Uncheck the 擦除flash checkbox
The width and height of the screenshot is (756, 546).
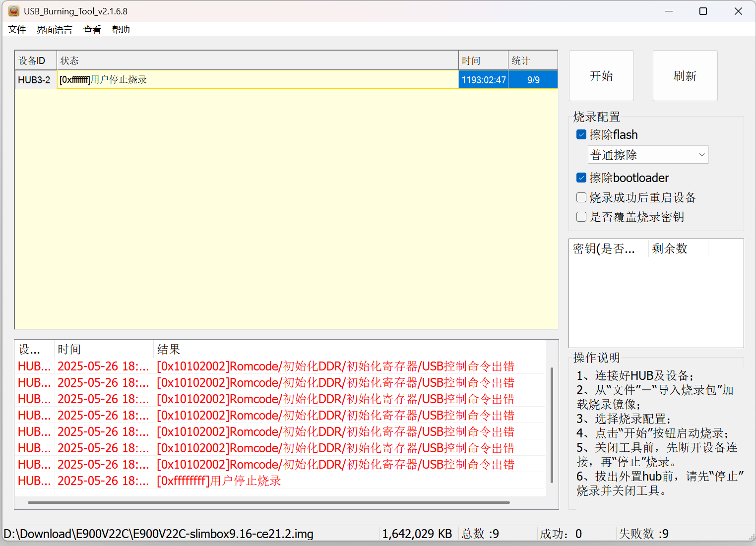tap(581, 135)
